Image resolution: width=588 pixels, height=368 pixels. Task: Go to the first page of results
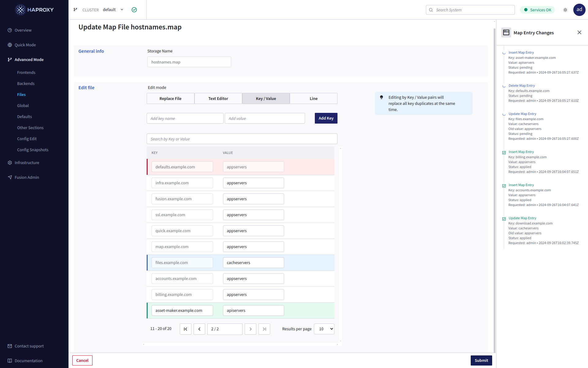pyautogui.click(x=186, y=329)
